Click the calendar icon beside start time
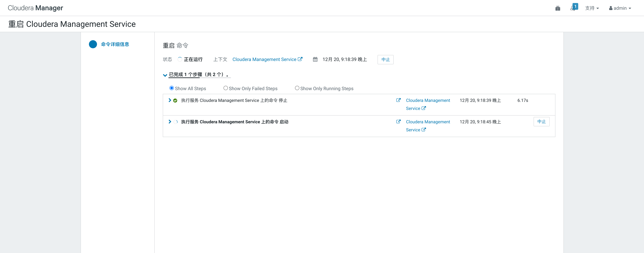 click(x=315, y=59)
